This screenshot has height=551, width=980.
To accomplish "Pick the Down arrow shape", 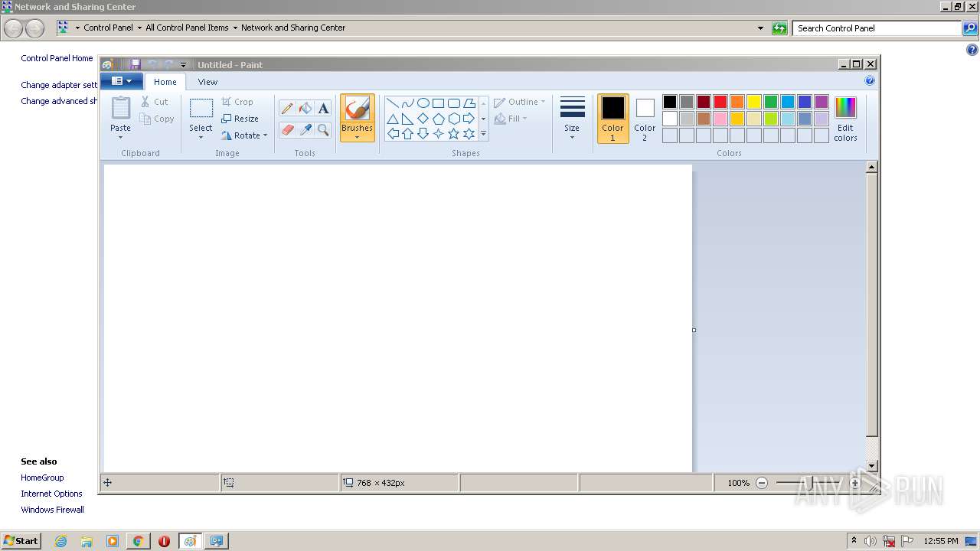I will click(423, 134).
